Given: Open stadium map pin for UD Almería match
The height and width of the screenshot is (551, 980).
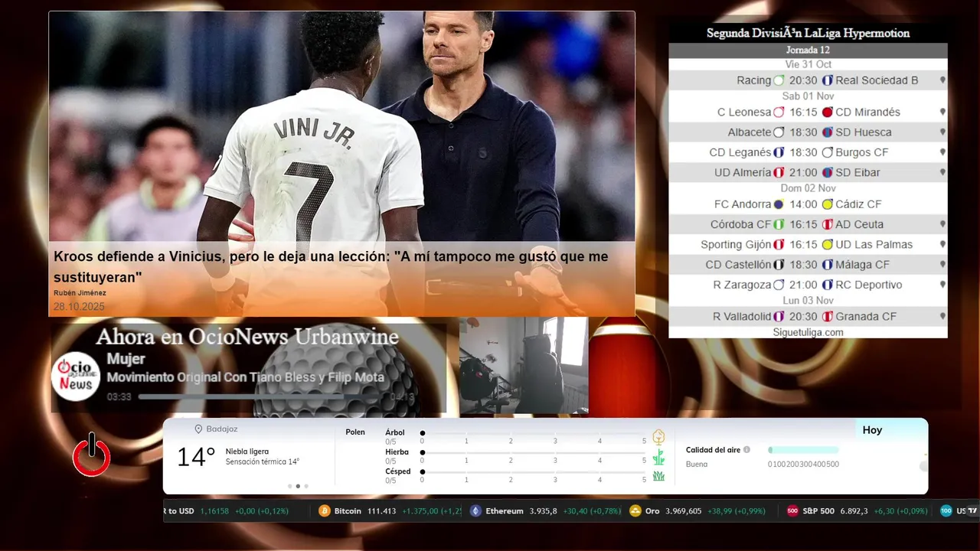Looking at the screenshot, I should (x=942, y=172).
